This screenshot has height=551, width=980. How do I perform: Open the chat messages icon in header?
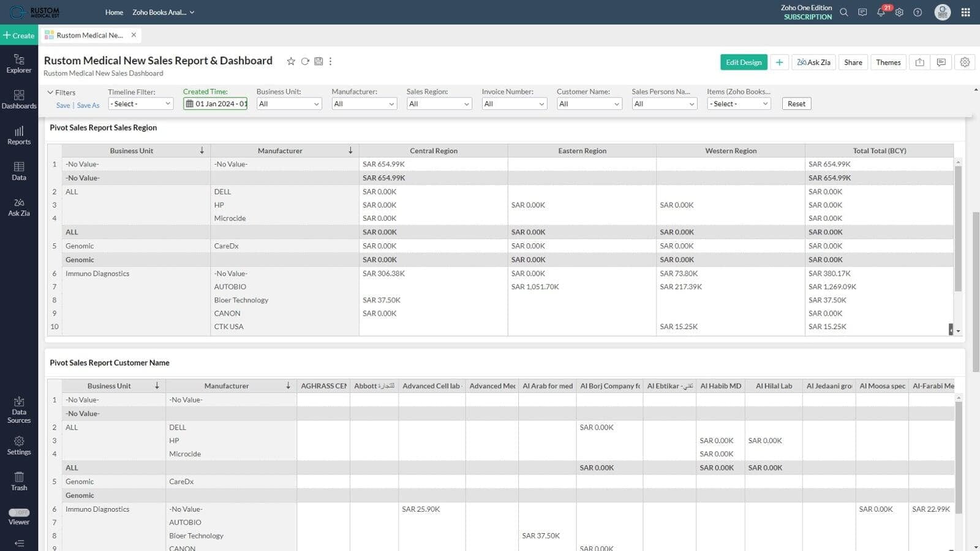pos(862,12)
